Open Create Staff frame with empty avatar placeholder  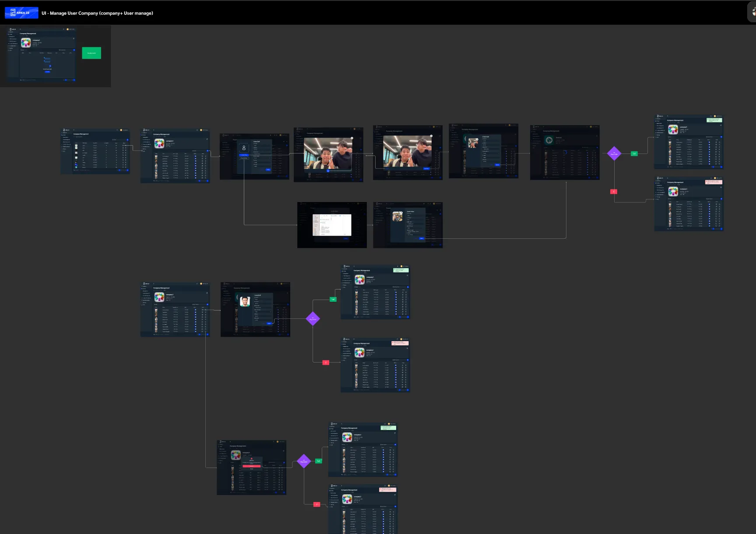pyautogui.click(x=254, y=157)
